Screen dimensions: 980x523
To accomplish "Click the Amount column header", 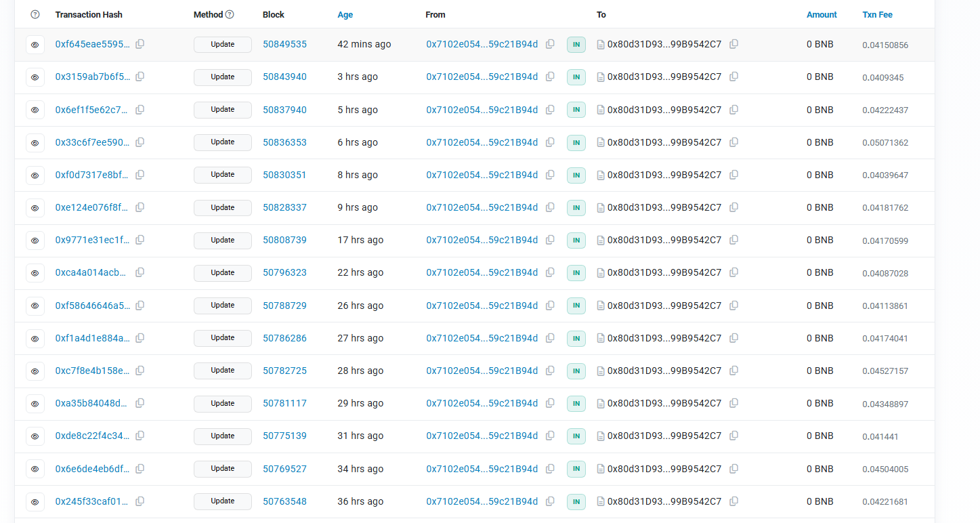I will click(822, 14).
